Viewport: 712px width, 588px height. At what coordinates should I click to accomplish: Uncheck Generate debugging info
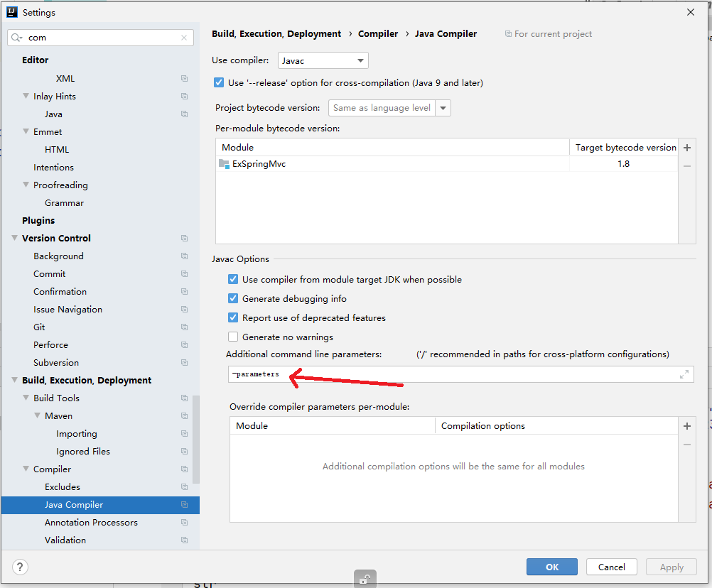click(233, 298)
